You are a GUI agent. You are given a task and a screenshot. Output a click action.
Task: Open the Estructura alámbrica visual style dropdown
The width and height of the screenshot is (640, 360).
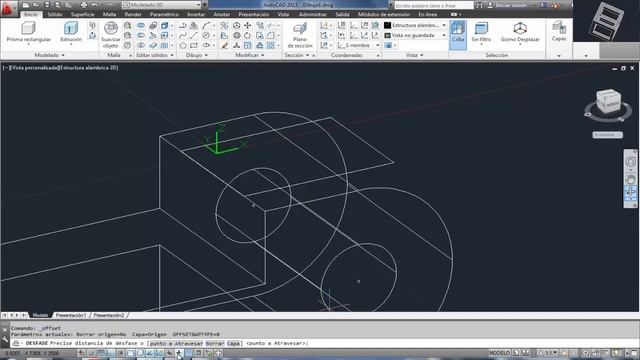pyautogui.click(x=415, y=25)
